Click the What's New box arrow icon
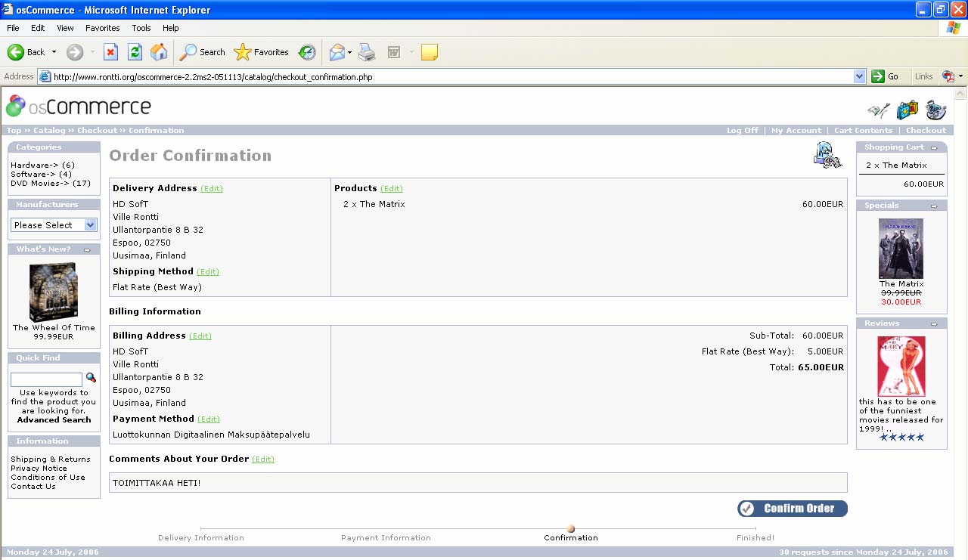 coord(87,249)
